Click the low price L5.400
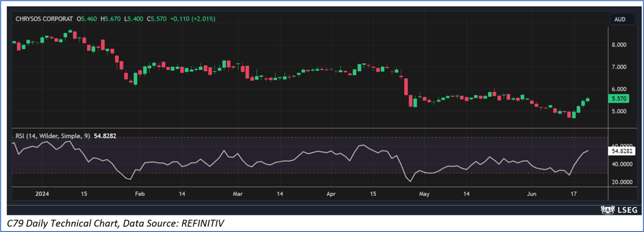Image resolution: width=644 pixels, height=232 pixels. (133, 19)
